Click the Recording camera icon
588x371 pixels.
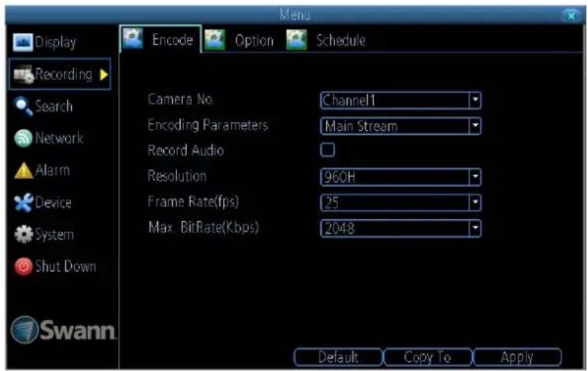[x=24, y=75]
